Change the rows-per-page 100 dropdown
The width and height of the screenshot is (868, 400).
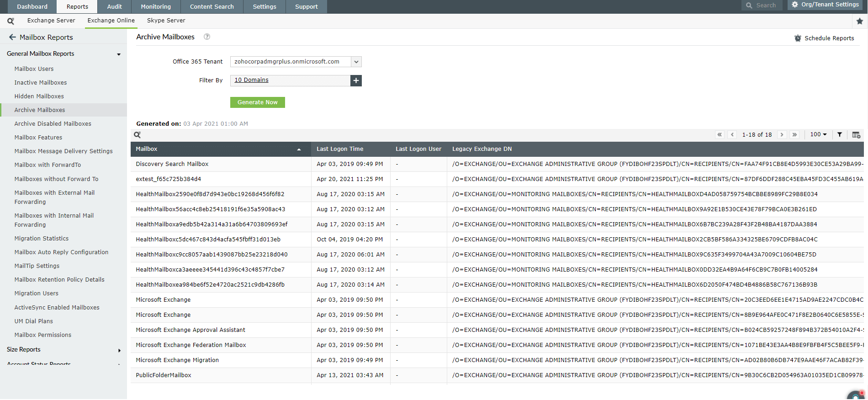(x=818, y=134)
